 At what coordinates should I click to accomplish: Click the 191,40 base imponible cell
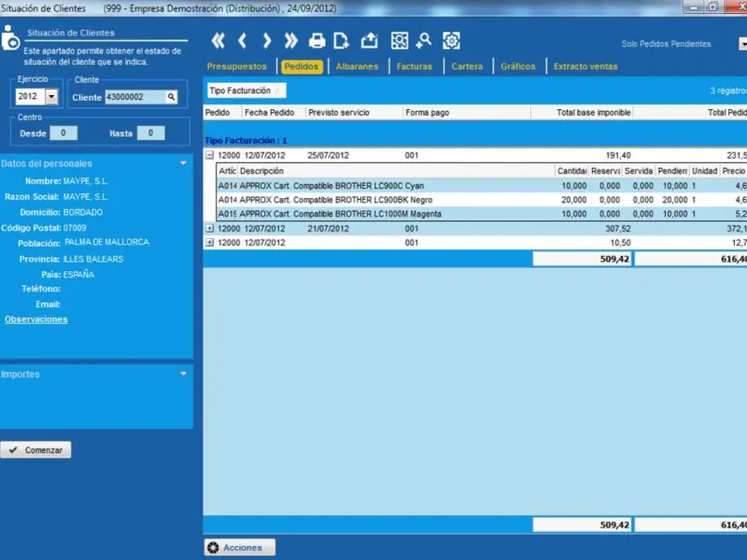point(618,156)
